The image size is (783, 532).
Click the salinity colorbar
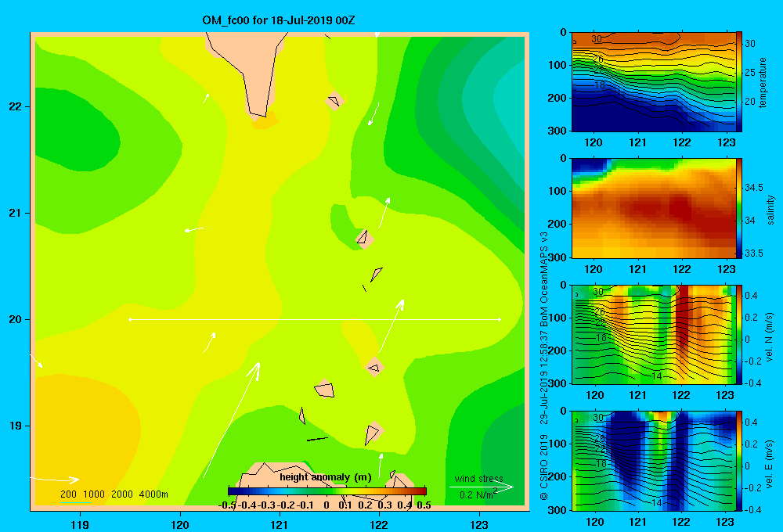739,208
